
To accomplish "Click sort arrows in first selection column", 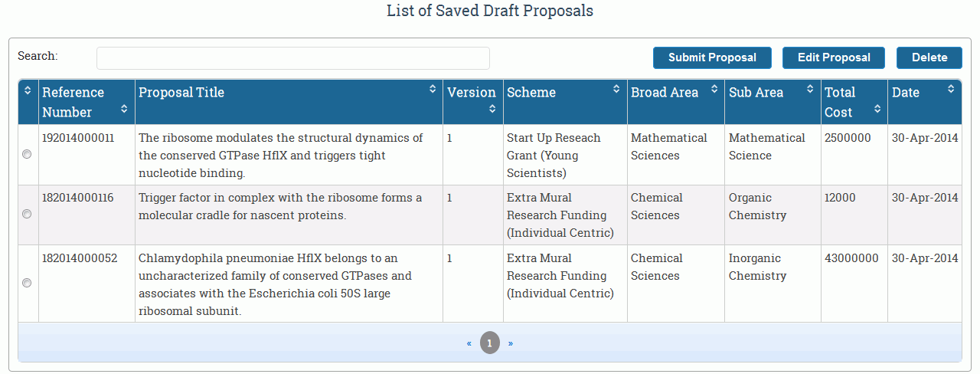I will pos(28,90).
